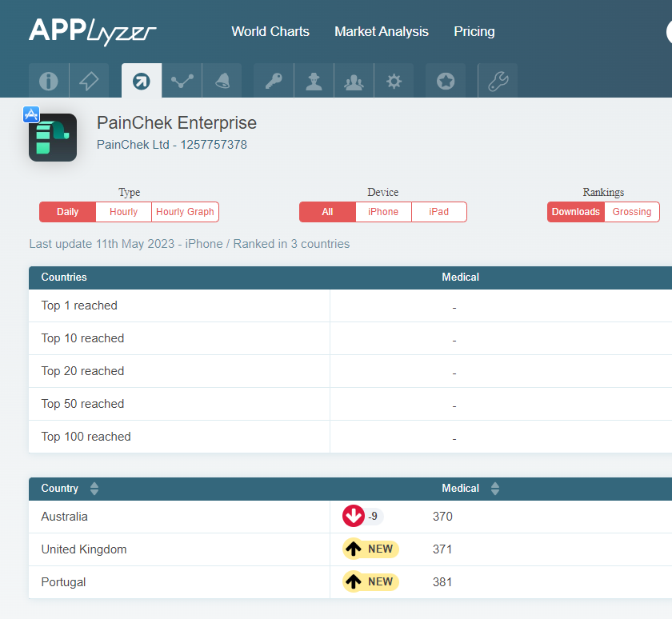Open the bell alerts icon tab
The width and height of the screenshot is (672, 619).
(222, 81)
